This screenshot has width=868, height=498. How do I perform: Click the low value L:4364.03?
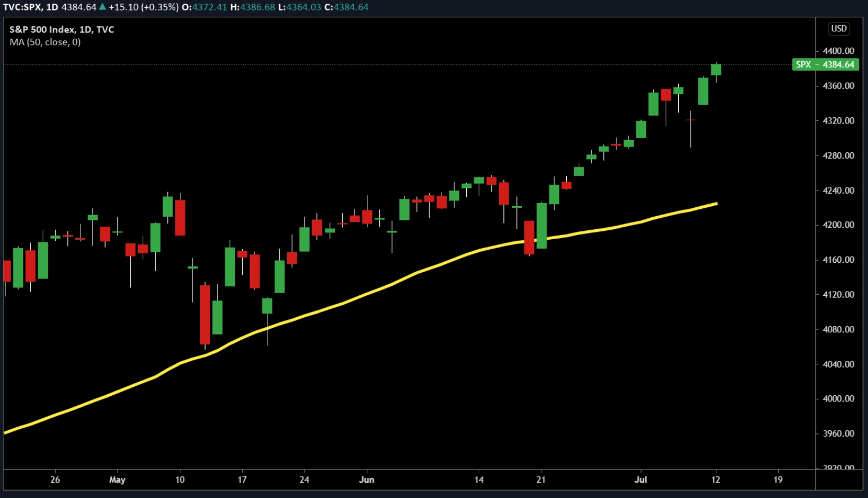coord(300,7)
